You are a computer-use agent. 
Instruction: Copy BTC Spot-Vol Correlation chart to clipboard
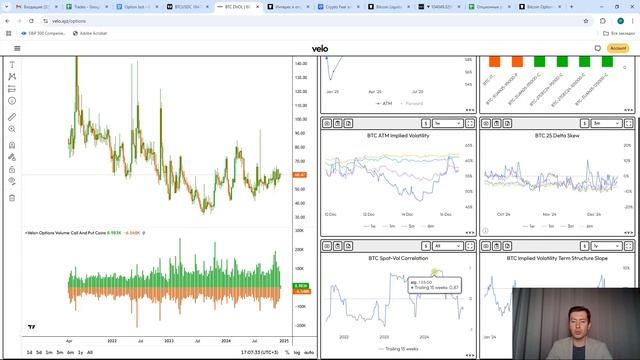(x=338, y=246)
